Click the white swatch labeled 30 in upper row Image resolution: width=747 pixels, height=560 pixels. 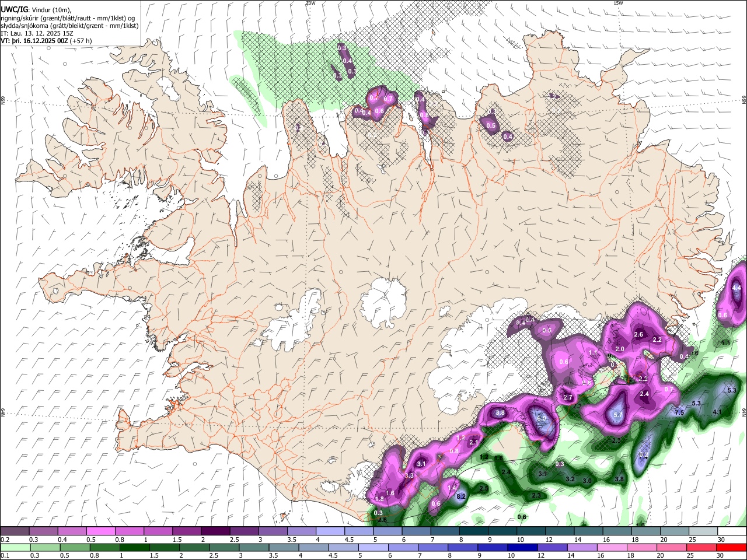[732, 531]
